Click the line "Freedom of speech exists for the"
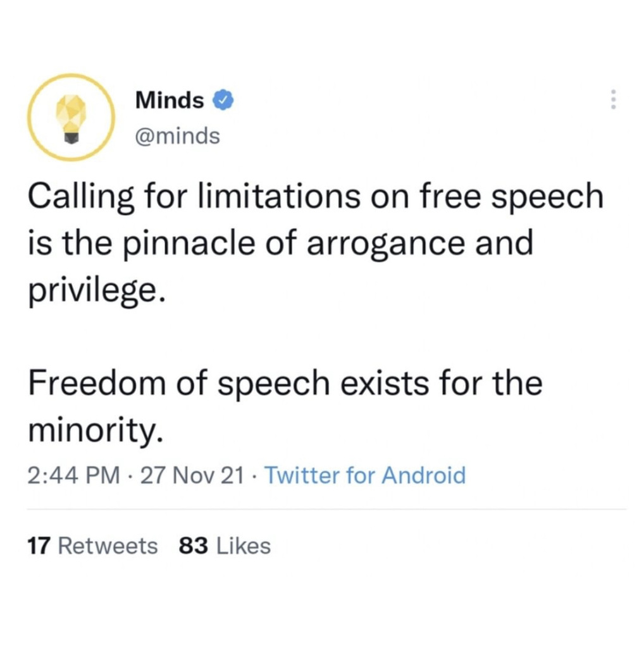Image resolution: width=644 pixels, height=648 pixels. (284, 383)
